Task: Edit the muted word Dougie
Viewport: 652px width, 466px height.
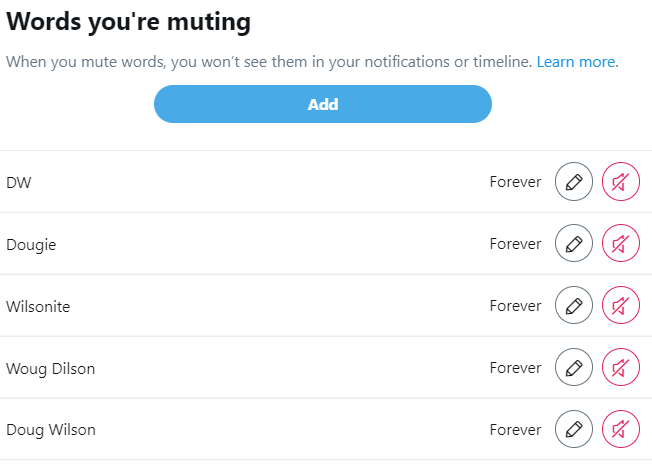Action: [x=573, y=243]
